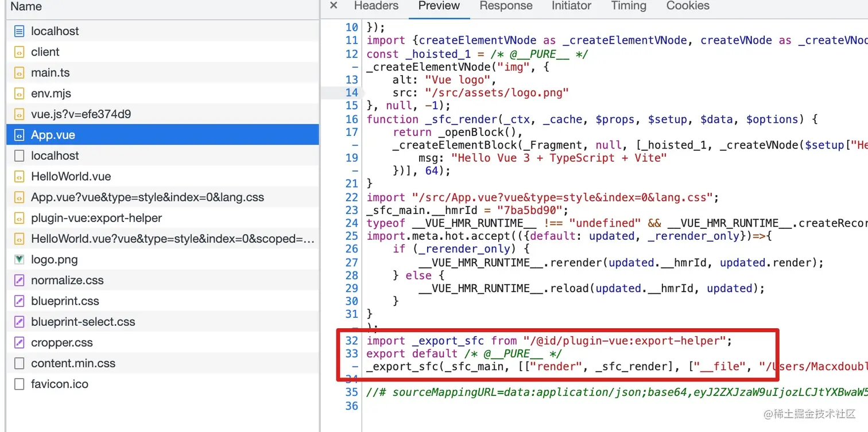Select the env.mjs request
Image resolution: width=868 pixels, height=432 pixels.
point(162,94)
